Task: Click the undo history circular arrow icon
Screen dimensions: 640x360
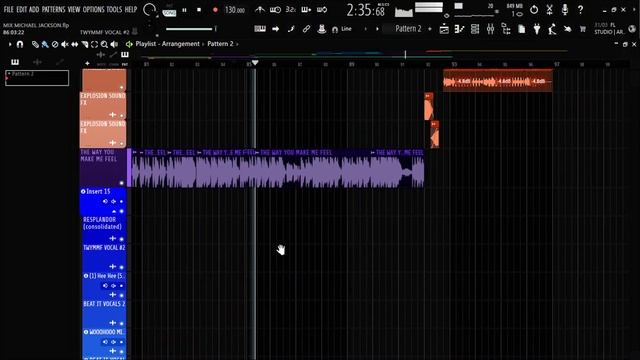Action: [x=534, y=10]
